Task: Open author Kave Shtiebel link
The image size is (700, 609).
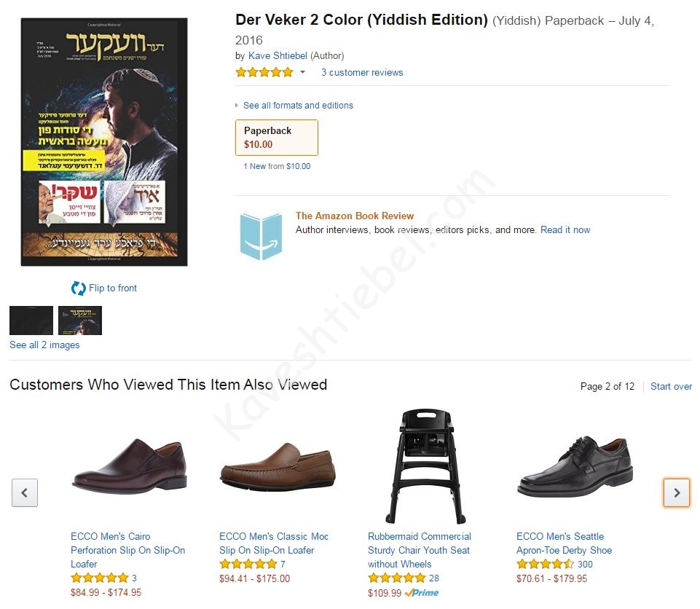Action: [278, 56]
